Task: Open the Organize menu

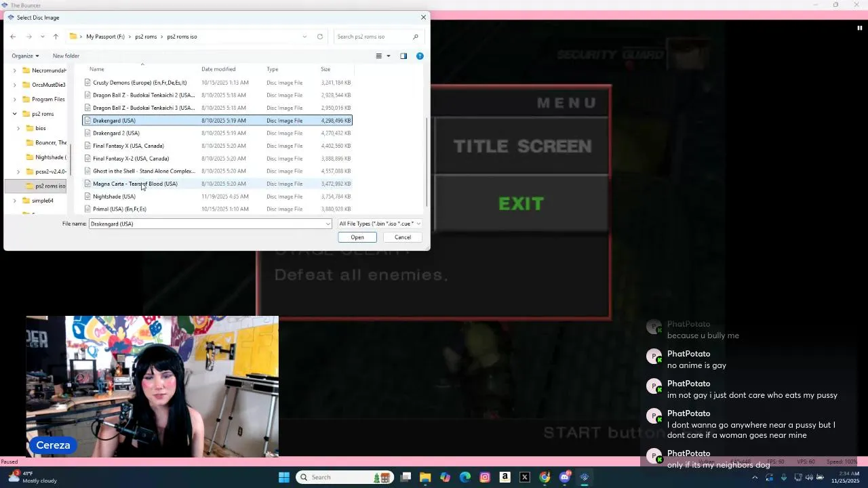Action: click(x=25, y=56)
